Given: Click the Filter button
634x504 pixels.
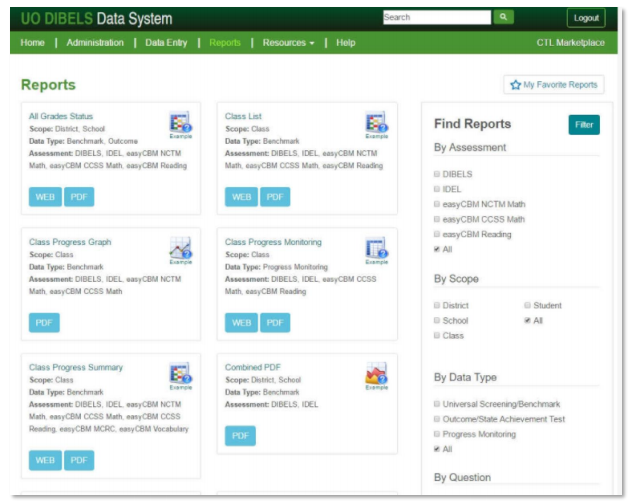Looking at the screenshot, I should point(584,125).
